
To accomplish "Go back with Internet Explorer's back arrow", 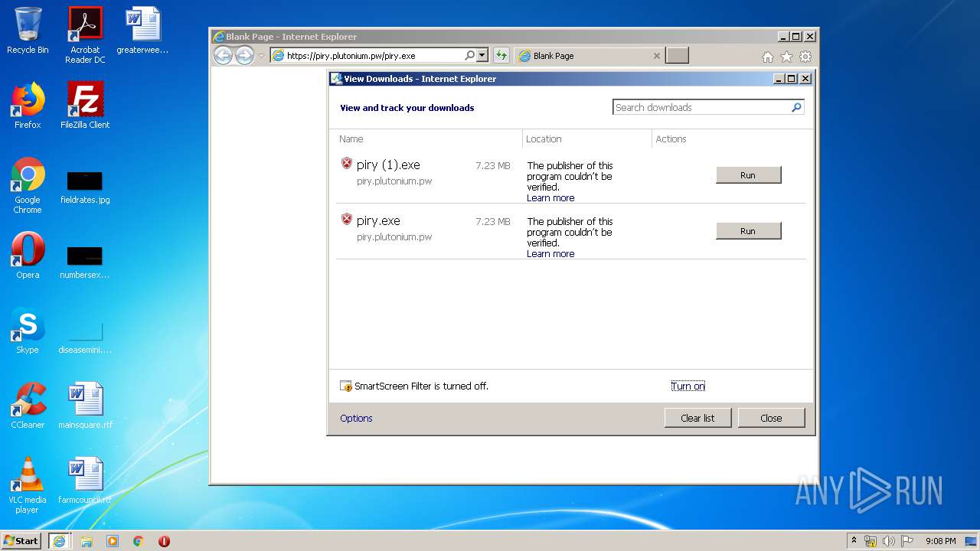I will tap(223, 55).
